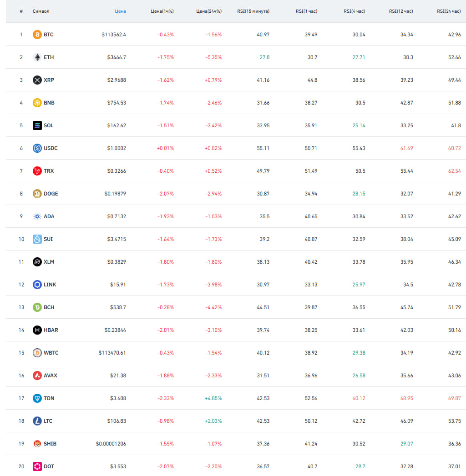Open the AVAX symbol link
Screen dimensions: 466x476
coord(51,376)
